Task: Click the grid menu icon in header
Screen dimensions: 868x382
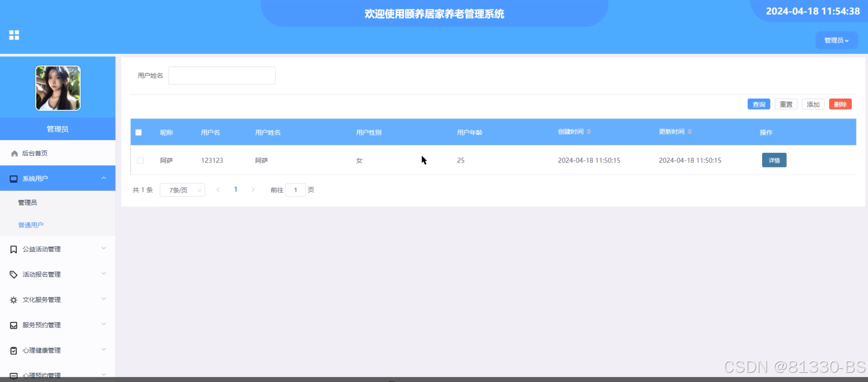Action: tap(14, 35)
